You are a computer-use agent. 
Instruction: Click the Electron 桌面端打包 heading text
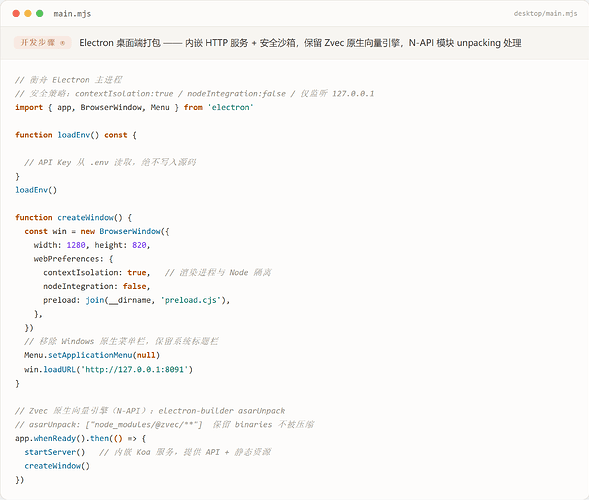tap(120, 43)
